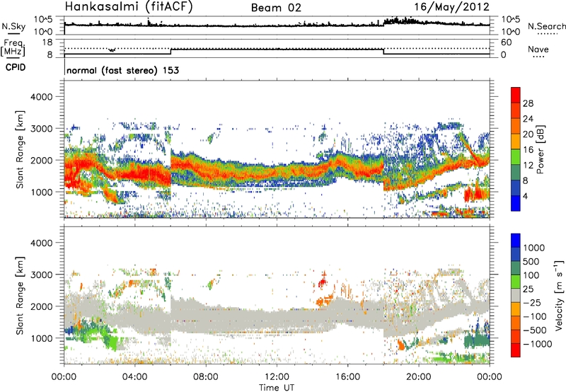566x392 pixels.
Task: Click the 3000 tick on power panel
Action: pos(42,129)
